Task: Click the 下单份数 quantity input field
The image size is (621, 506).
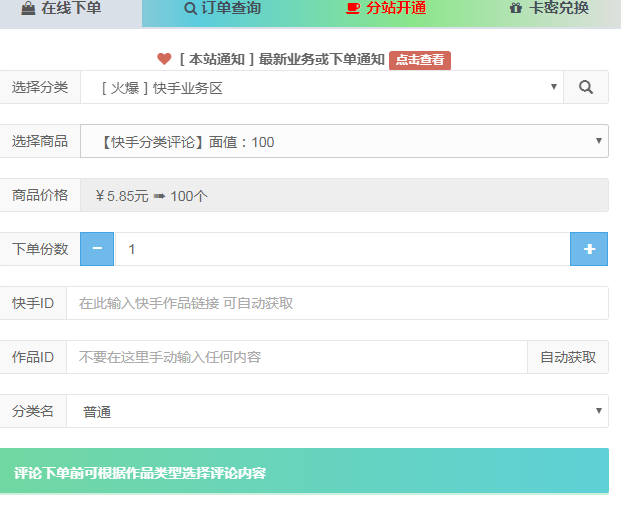Action: pos(341,249)
